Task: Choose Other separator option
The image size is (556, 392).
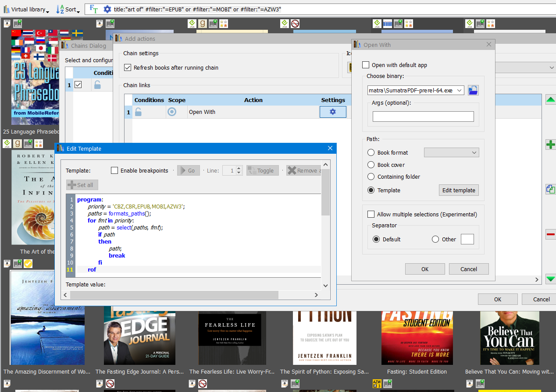Action: pyautogui.click(x=435, y=239)
